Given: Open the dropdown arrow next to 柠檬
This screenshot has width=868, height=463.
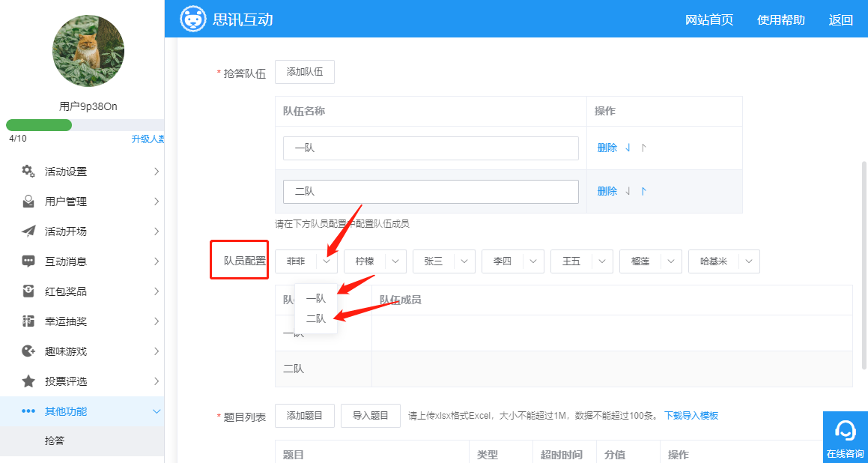Looking at the screenshot, I should click(396, 261).
